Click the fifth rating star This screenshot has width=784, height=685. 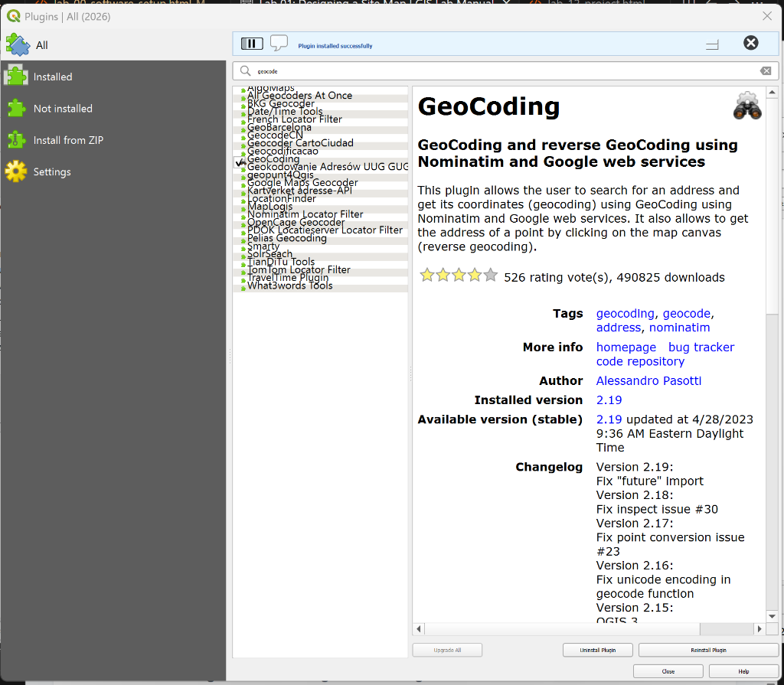490,275
